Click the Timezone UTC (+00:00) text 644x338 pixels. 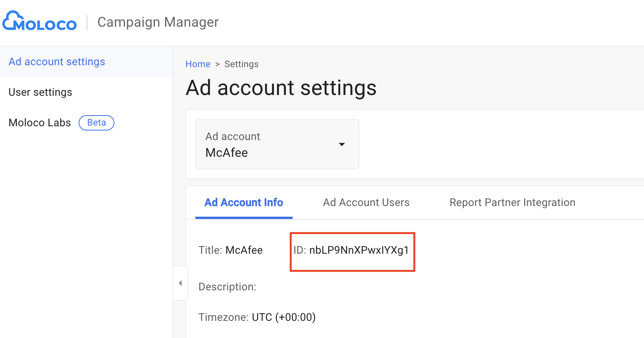tap(257, 317)
